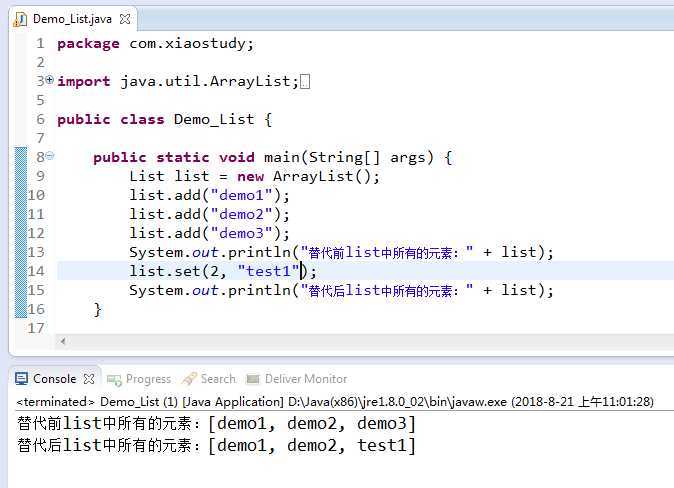Click the blue range indicator bar beside line 12
The image size is (674, 488).
(21, 233)
